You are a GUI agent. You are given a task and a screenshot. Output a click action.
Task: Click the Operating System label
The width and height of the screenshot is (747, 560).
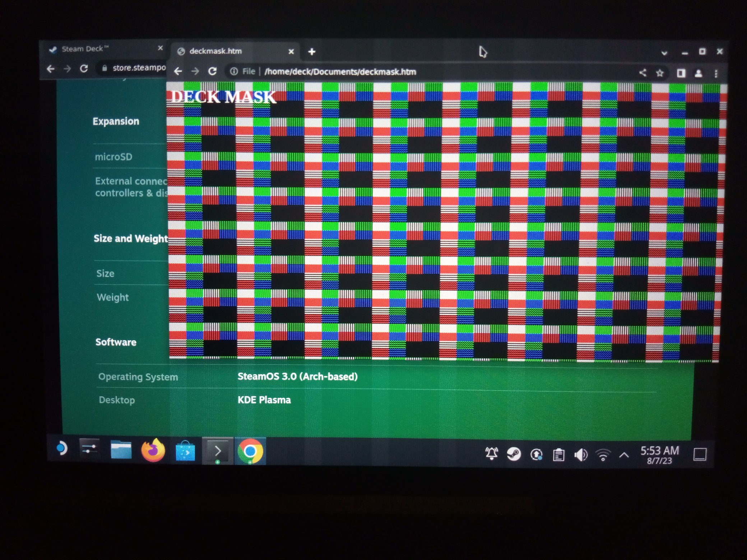click(138, 377)
